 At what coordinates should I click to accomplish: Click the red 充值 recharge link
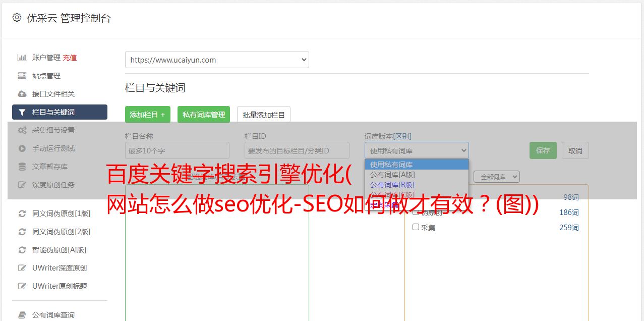click(70, 58)
